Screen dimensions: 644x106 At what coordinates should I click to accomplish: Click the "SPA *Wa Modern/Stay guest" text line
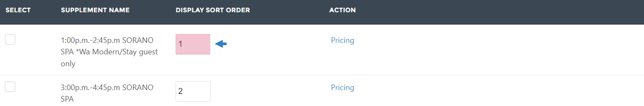[109, 52]
